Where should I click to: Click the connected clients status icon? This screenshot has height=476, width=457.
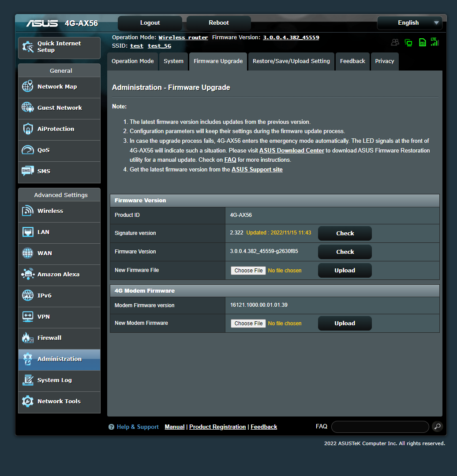(395, 42)
